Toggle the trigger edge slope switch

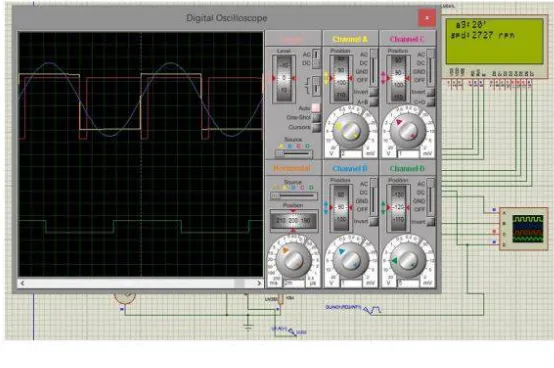click(317, 85)
